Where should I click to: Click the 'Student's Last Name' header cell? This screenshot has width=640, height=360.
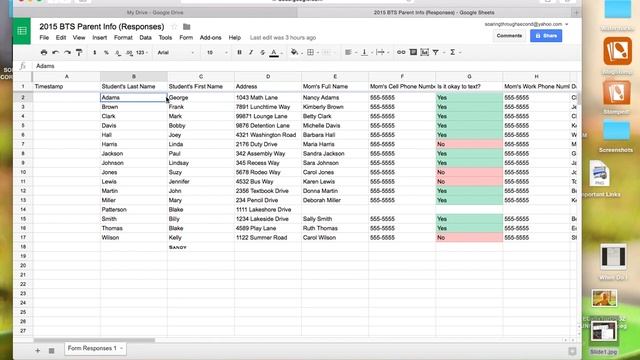(134, 87)
